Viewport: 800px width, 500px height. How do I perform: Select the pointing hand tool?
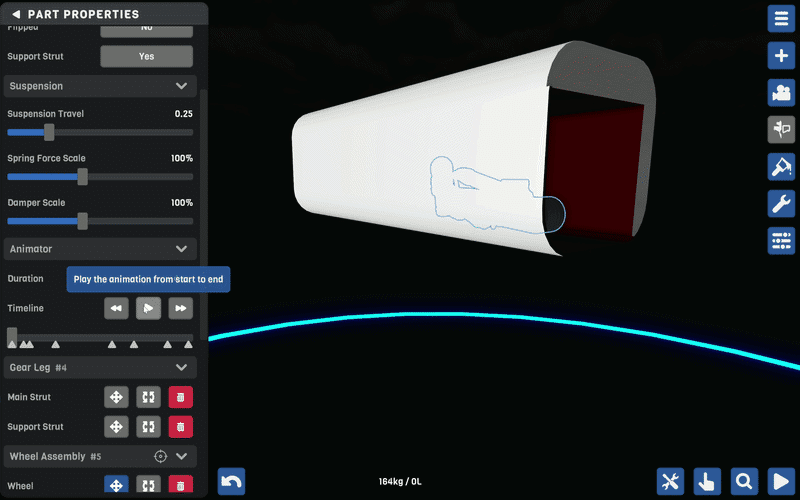coord(707,481)
